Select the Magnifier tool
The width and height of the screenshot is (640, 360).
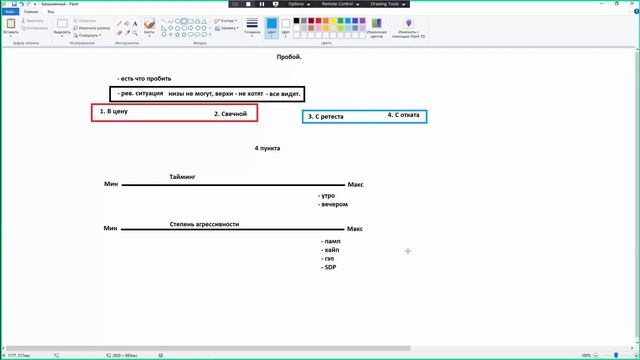(135, 33)
